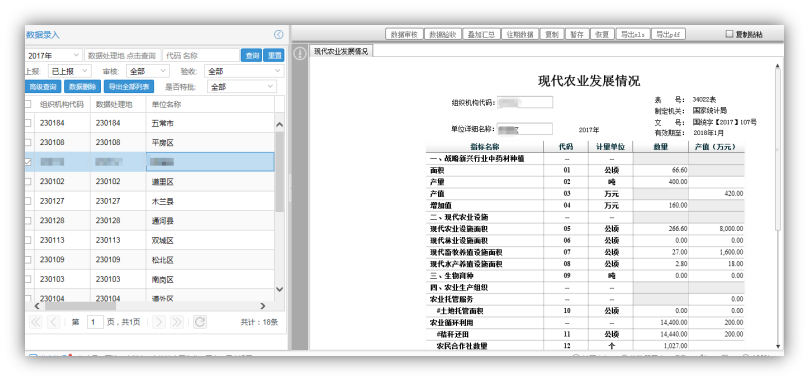The height and width of the screenshot is (382, 810).
Task: Check the row 230113 双城区
Action: [27, 240]
